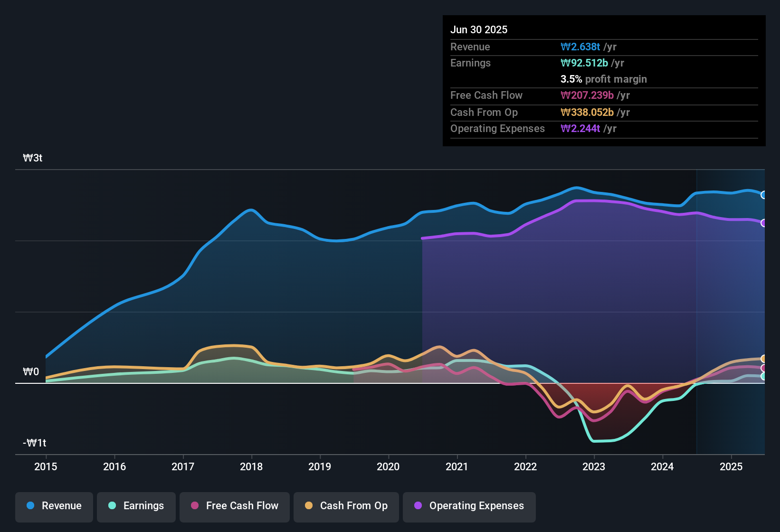Click the ₩3t y-axis label

33,158
